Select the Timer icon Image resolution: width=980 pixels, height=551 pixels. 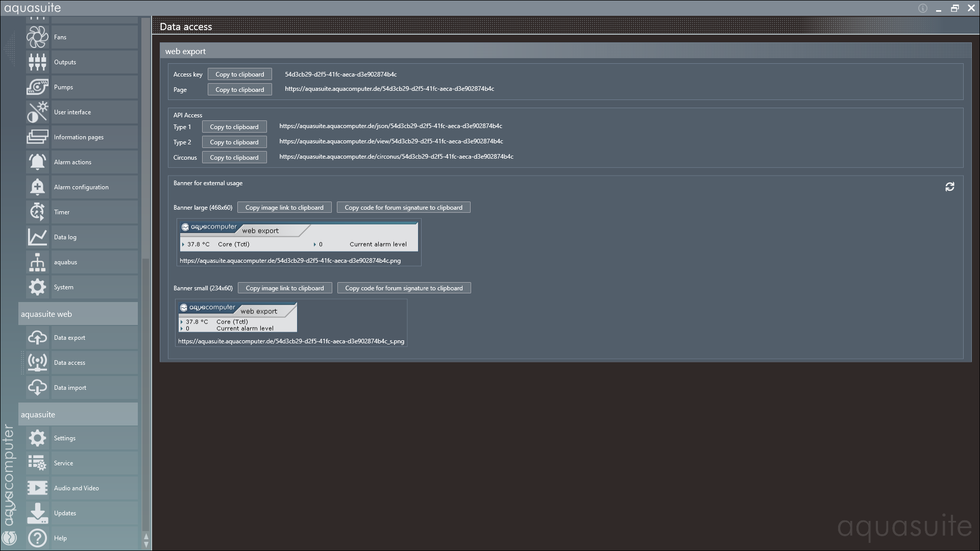coord(37,212)
